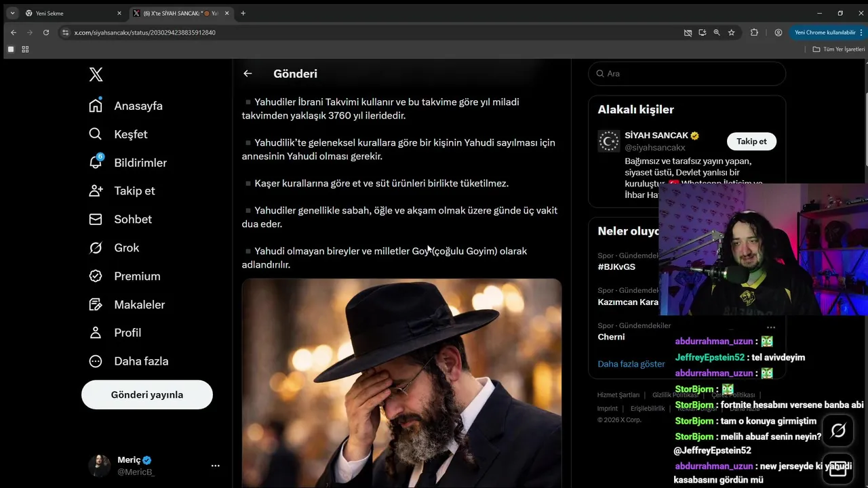Open Meriç account options three dots

216,466
